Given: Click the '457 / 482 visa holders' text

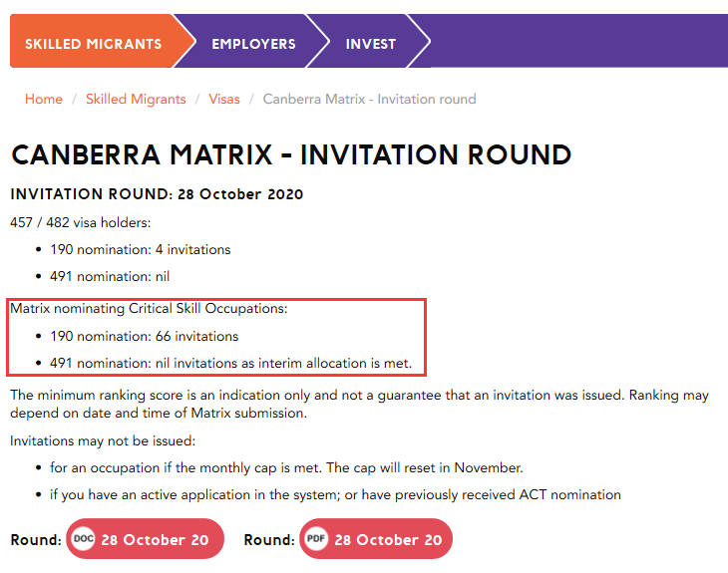Looking at the screenshot, I should coord(80,222).
